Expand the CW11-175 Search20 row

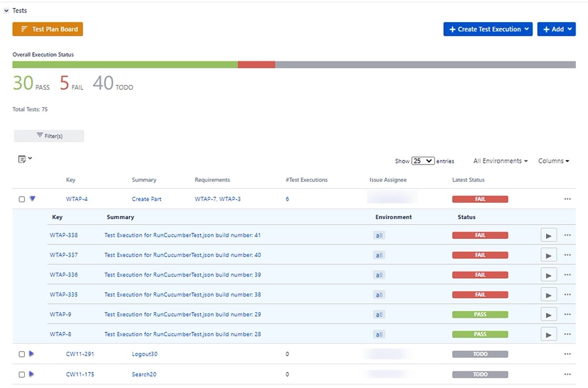tap(31, 374)
